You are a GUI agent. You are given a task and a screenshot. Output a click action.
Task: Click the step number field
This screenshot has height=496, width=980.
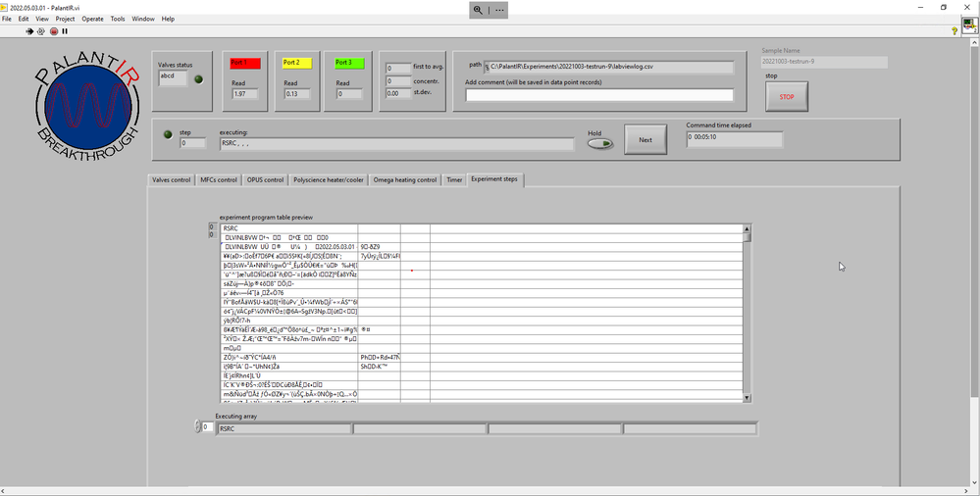[x=192, y=143]
